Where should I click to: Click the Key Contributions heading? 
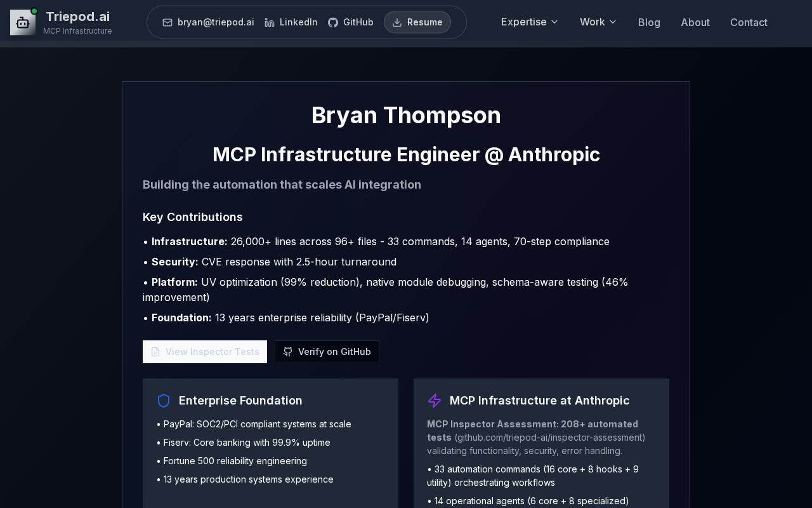coord(193,217)
